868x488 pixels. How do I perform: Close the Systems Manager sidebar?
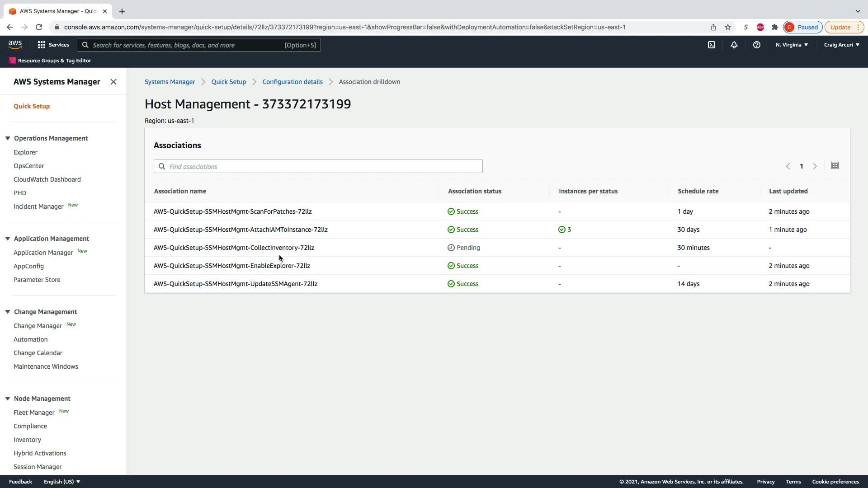pos(113,82)
